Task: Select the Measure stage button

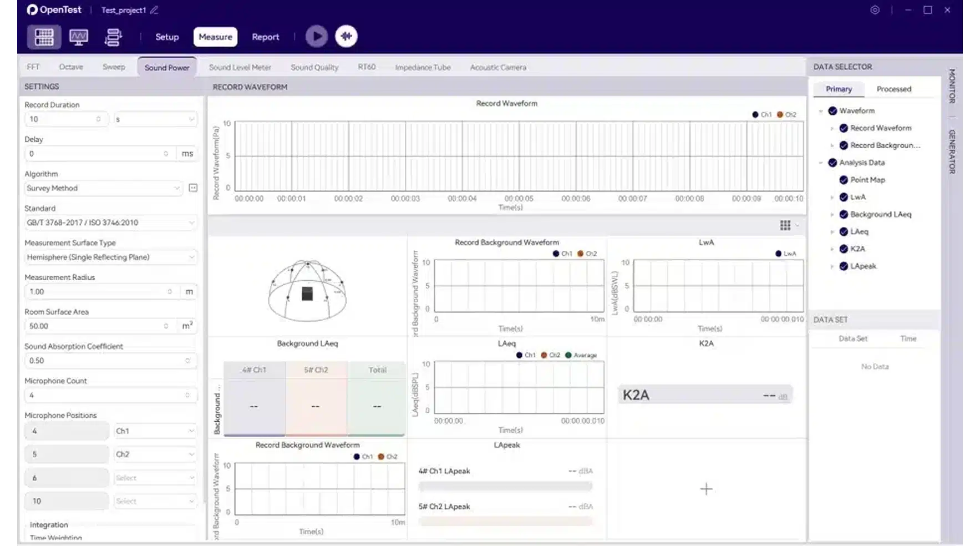Action: tap(215, 37)
